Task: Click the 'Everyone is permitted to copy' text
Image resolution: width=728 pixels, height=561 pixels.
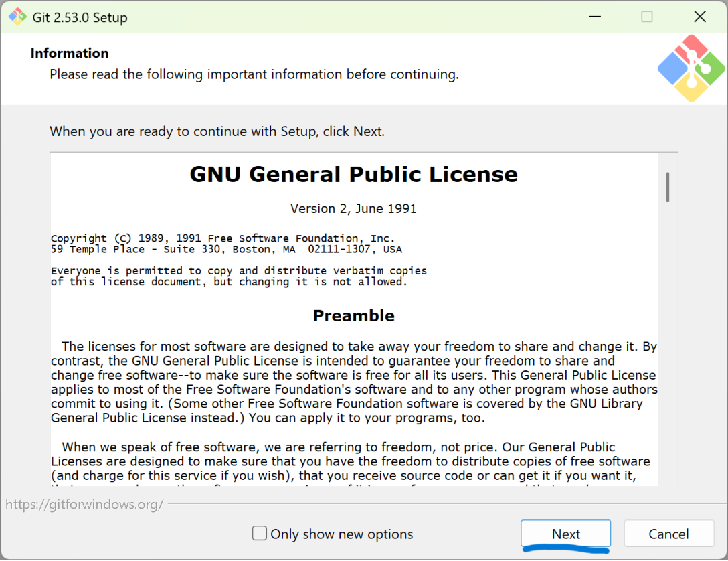Action: (238, 271)
